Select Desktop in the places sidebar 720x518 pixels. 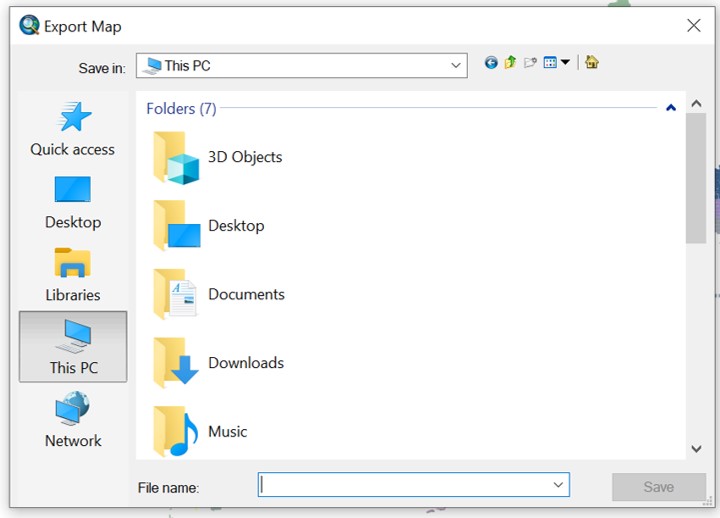[73, 203]
